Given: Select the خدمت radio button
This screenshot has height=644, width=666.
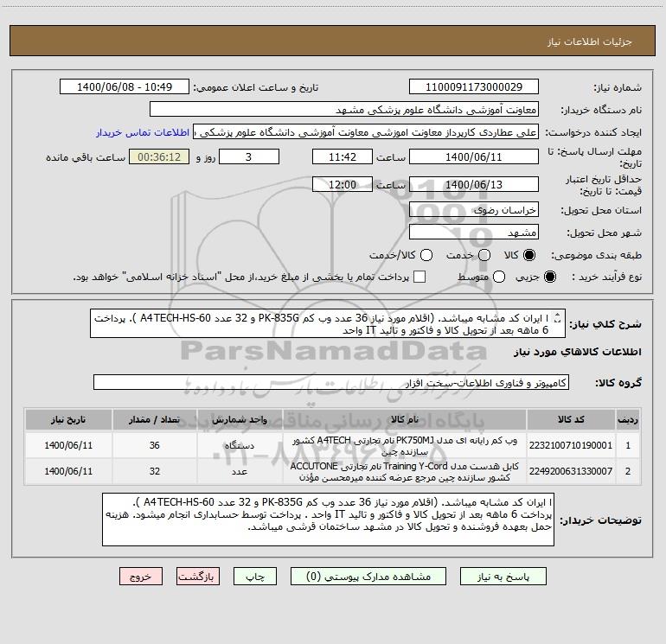Looking at the screenshot, I should coord(484,255).
